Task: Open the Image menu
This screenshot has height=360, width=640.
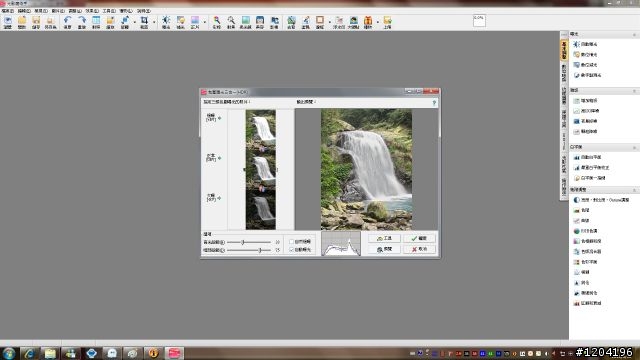Action: click(58, 11)
